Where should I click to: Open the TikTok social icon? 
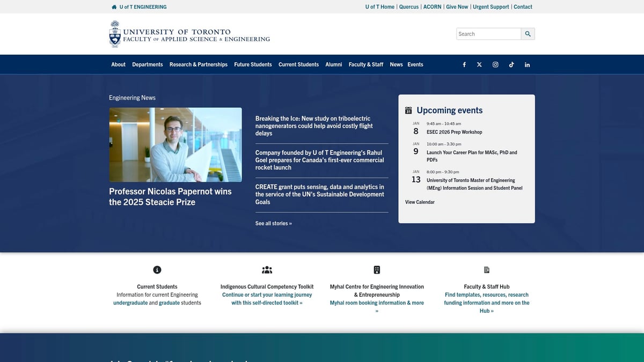coord(511,64)
